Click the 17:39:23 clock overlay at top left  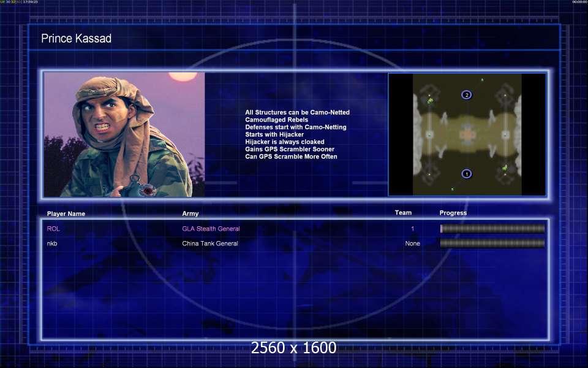coord(31,2)
